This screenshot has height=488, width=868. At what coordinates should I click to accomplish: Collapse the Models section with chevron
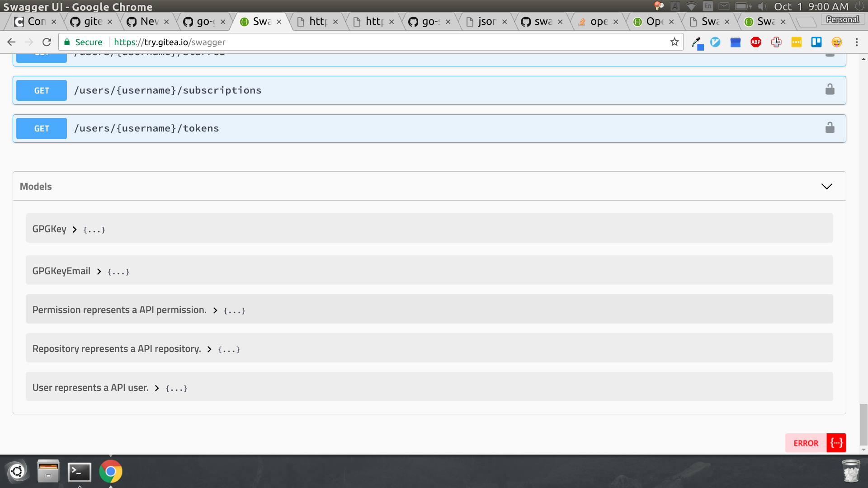826,186
